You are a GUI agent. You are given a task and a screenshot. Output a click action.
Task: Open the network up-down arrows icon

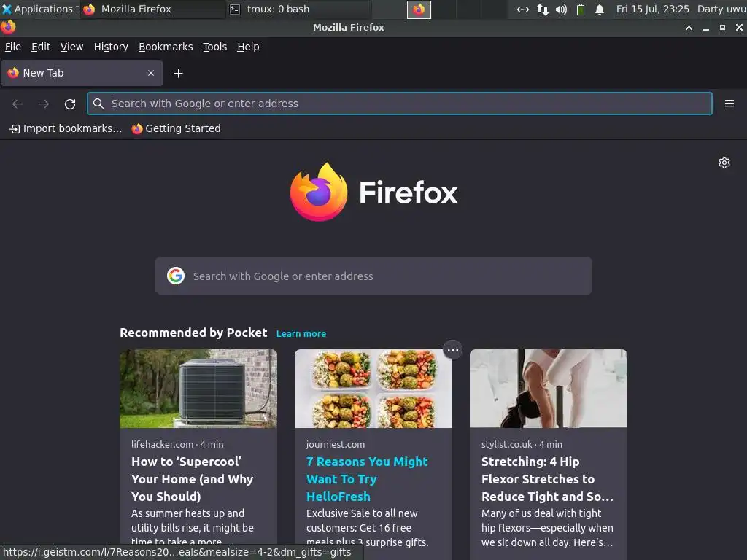[542, 9]
